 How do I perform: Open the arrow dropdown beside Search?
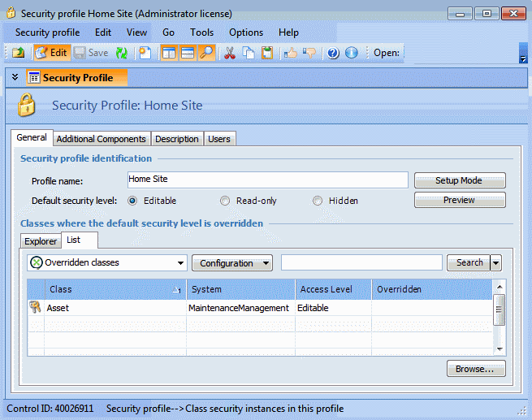[x=496, y=263]
